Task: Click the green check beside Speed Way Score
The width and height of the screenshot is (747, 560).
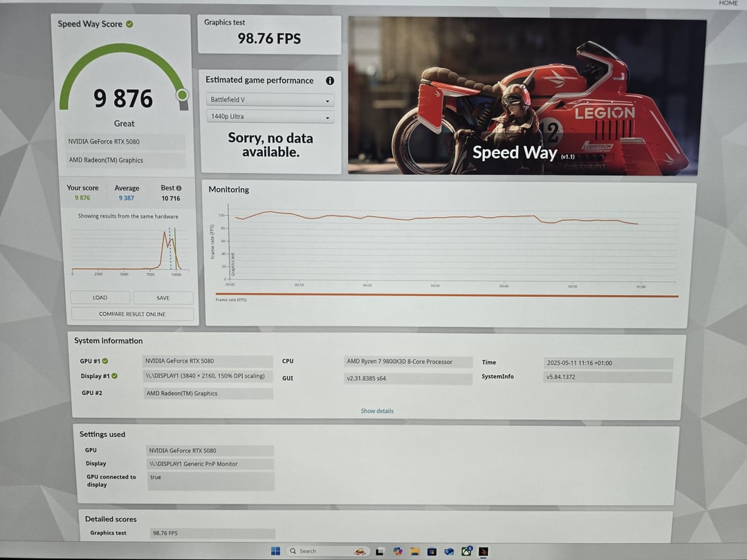Action: tap(129, 24)
